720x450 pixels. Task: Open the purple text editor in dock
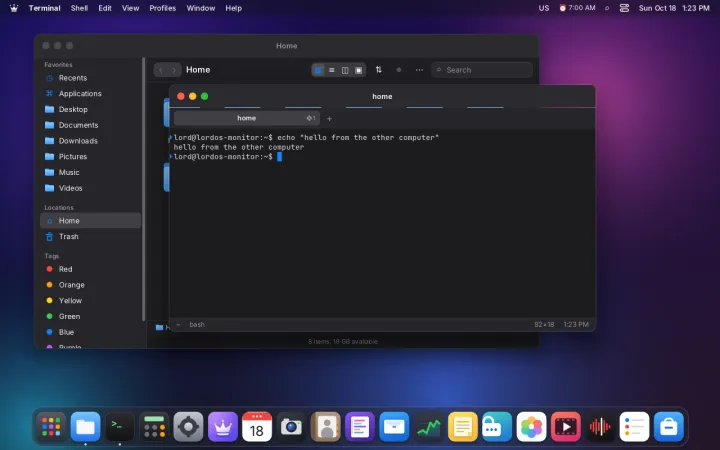tap(360, 427)
